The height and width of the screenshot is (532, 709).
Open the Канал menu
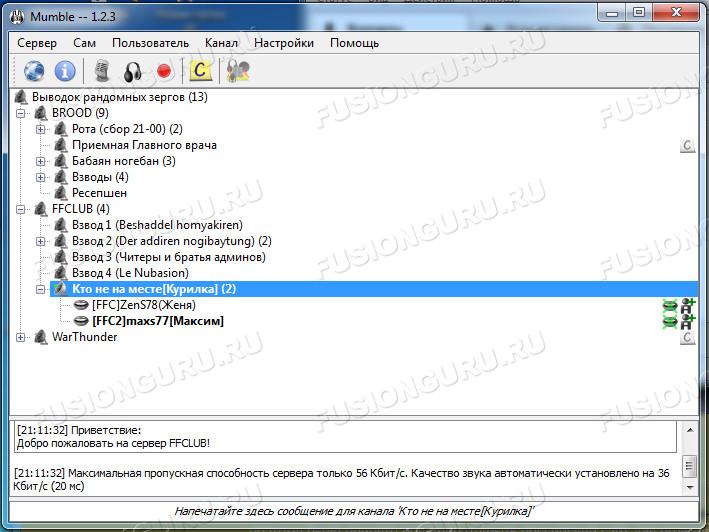[x=221, y=43]
